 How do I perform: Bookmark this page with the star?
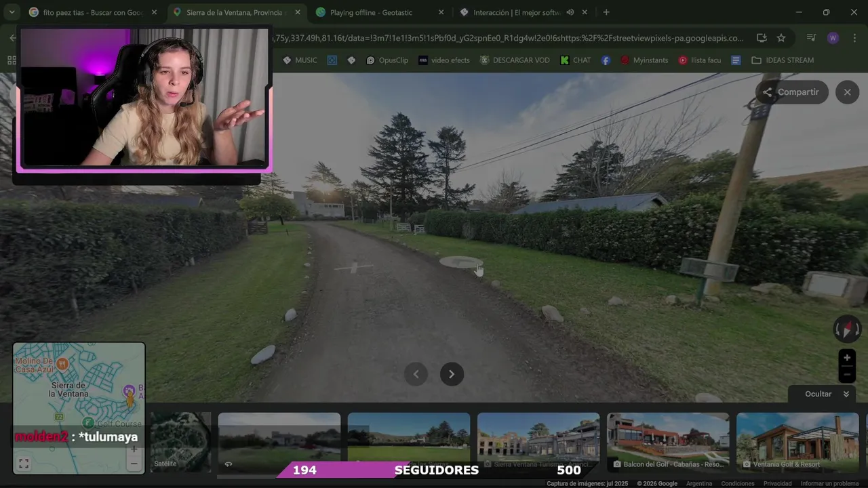coord(781,38)
